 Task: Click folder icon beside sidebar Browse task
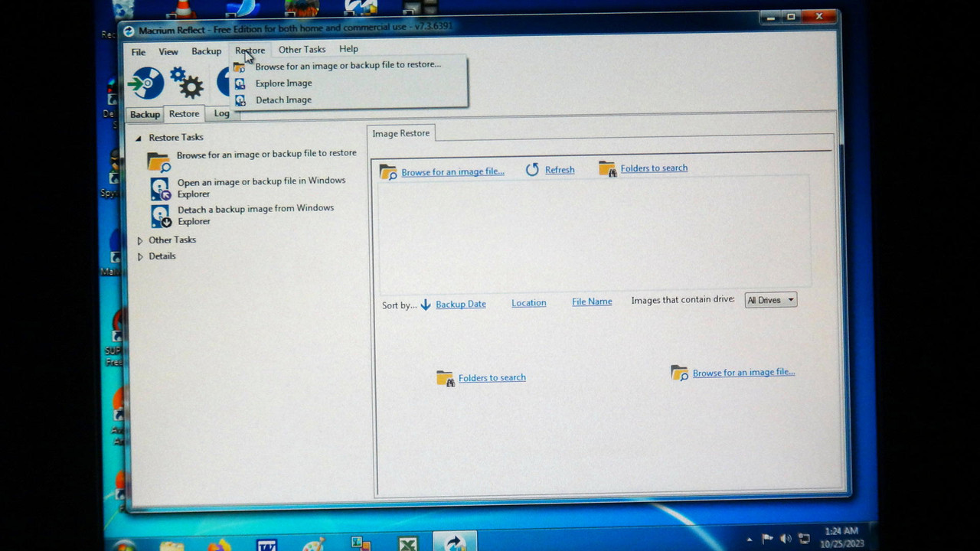[x=158, y=161]
